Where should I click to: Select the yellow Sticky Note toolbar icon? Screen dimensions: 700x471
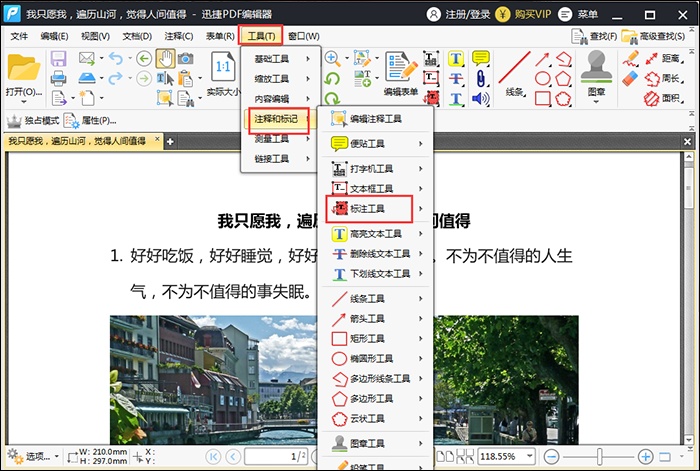pyautogui.click(x=481, y=58)
